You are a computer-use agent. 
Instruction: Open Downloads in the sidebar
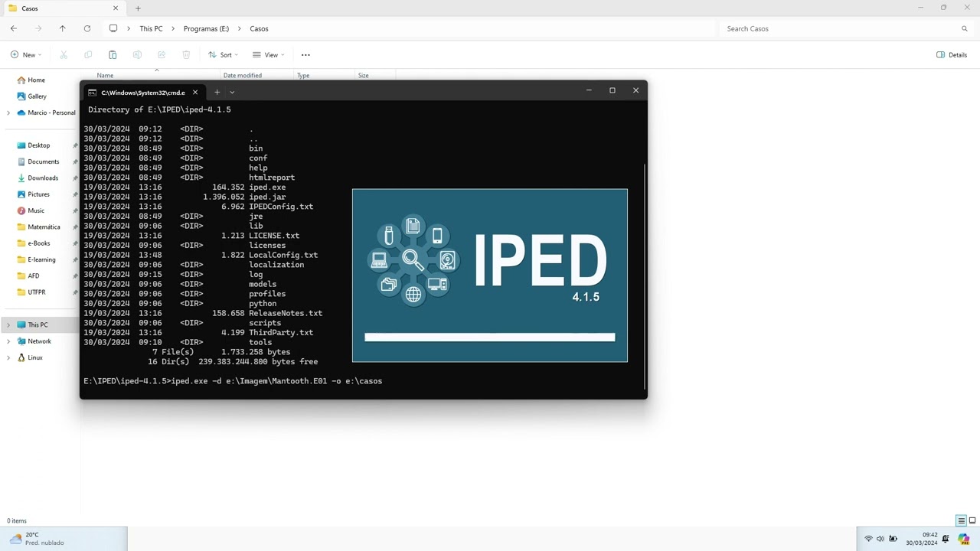43,178
